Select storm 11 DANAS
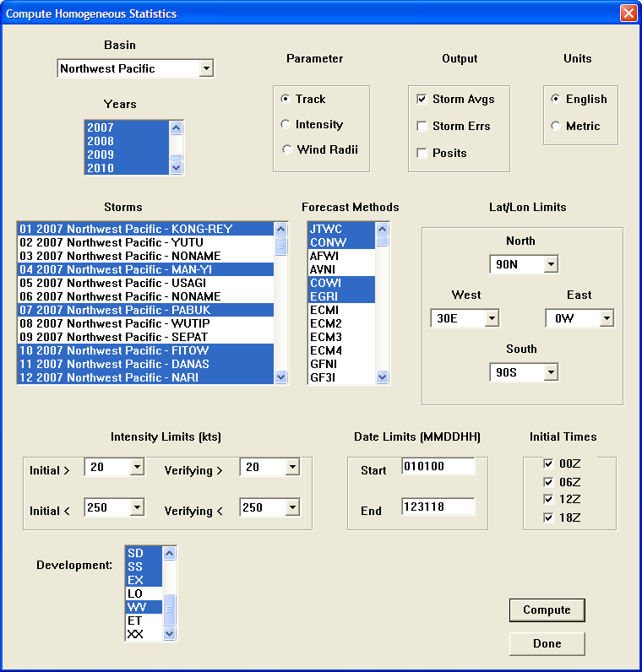Image resolution: width=642 pixels, height=672 pixels. 146,364
